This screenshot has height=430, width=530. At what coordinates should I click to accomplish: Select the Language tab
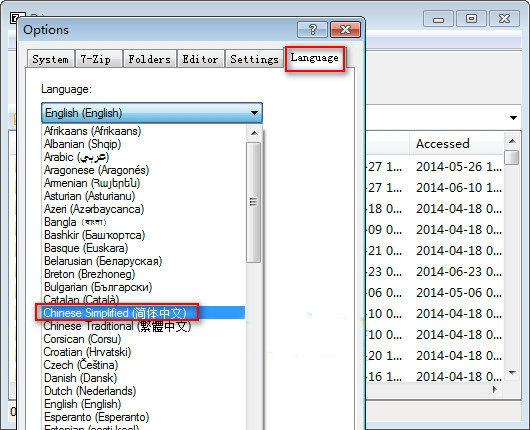pyautogui.click(x=315, y=58)
